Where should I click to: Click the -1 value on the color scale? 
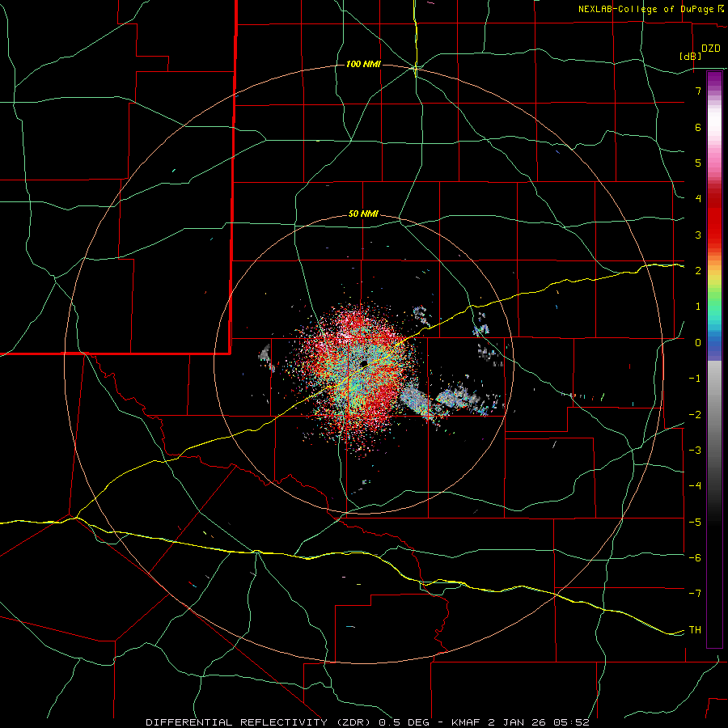tap(695, 379)
